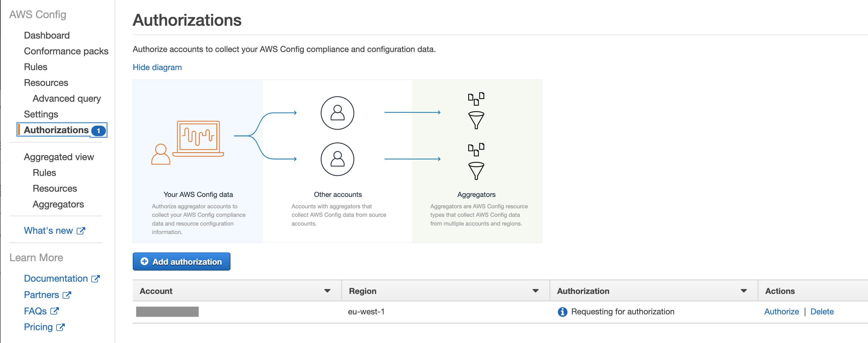Open the Authorization column filter dropdown
Screen dimensions: 868x343
click(743, 291)
